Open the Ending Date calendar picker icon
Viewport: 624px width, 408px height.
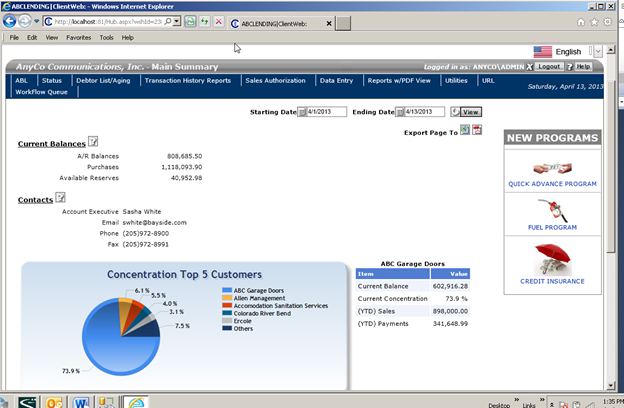tap(400, 112)
